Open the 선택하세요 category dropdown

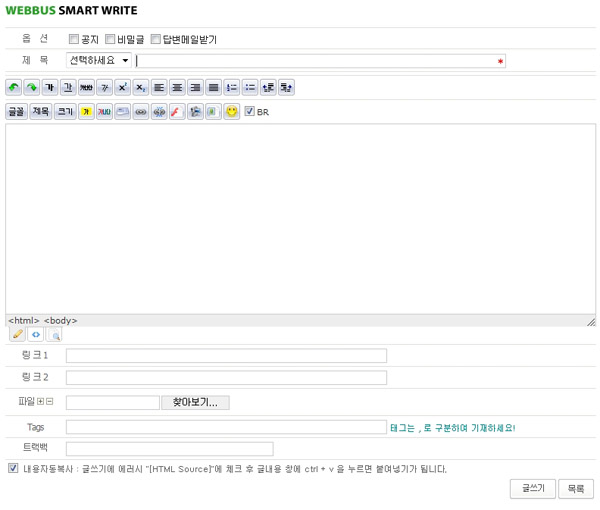[99, 60]
